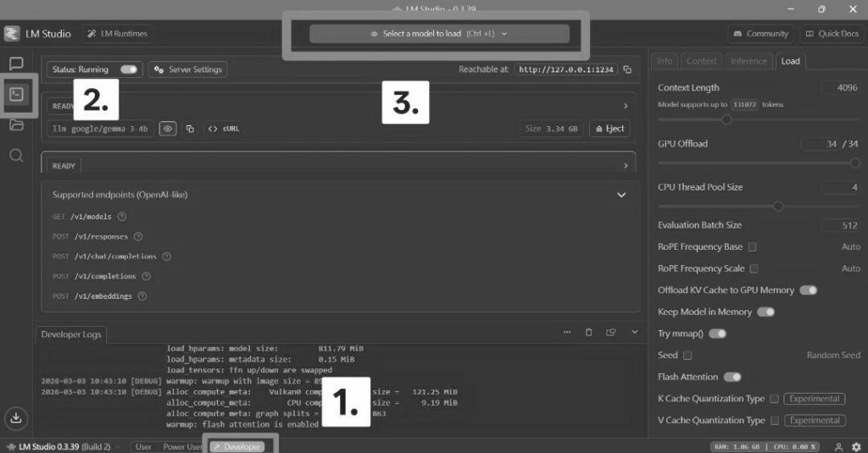Open the Downloads icon in sidebar
The height and width of the screenshot is (453, 868).
(16, 417)
